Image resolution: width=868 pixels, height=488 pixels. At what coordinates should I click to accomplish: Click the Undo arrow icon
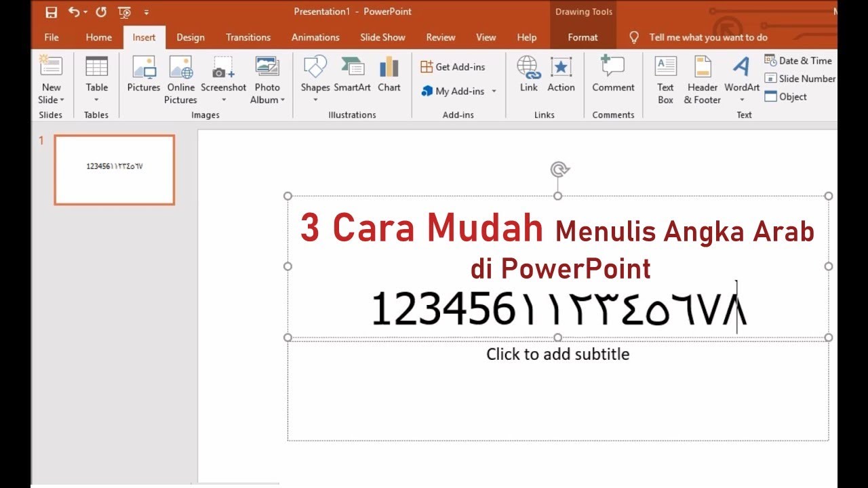point(74,12)
